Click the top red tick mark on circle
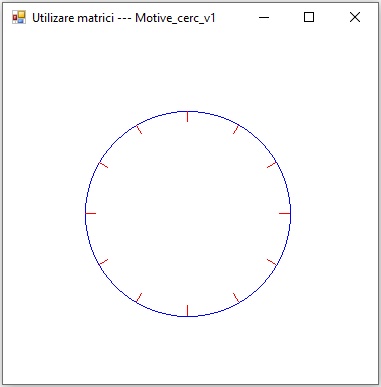 (188, 116)
